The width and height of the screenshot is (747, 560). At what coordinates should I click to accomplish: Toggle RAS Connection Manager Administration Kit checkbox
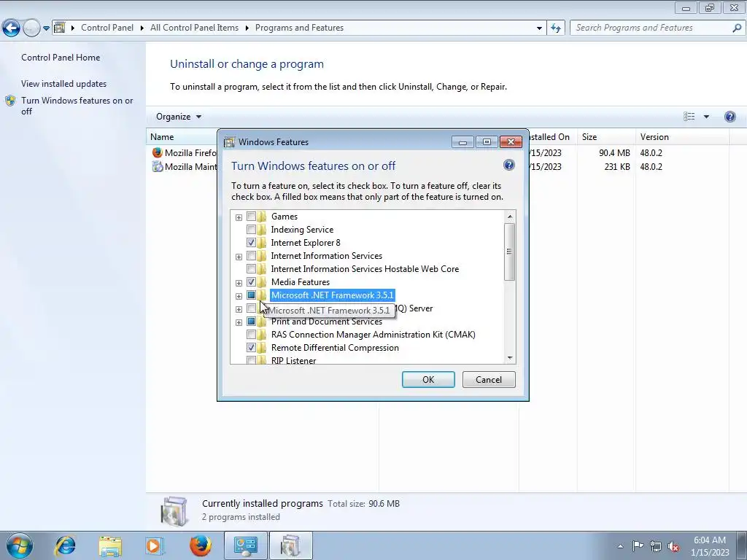251,335
